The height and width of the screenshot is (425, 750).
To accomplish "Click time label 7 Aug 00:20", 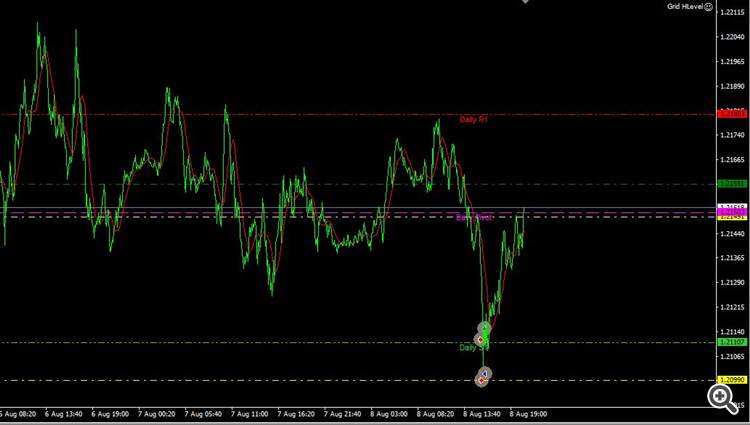I will click(x=156, y=414).
